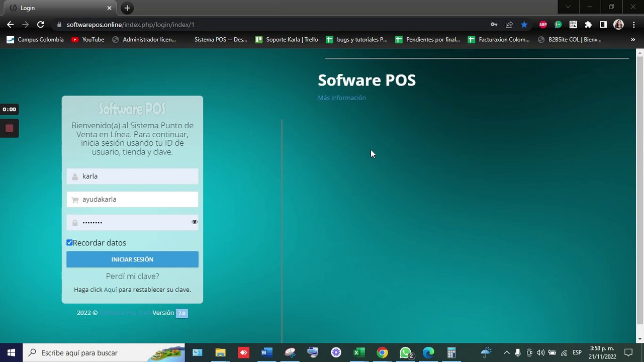This screenshot has width=644, height=362.
Task: Toggle the browser side panel icon
Action: coord(603,25)
